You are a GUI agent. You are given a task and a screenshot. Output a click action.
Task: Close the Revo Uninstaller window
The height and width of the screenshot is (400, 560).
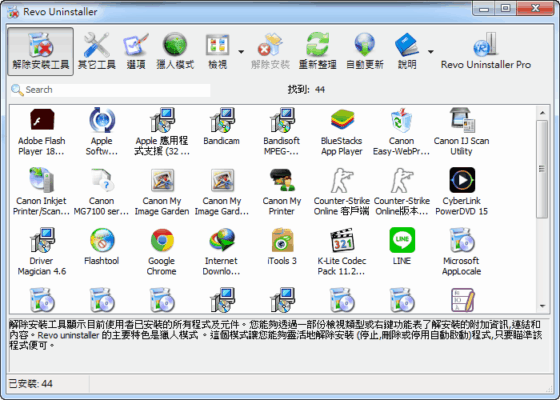pyautogui.click(x=535, y=8)
